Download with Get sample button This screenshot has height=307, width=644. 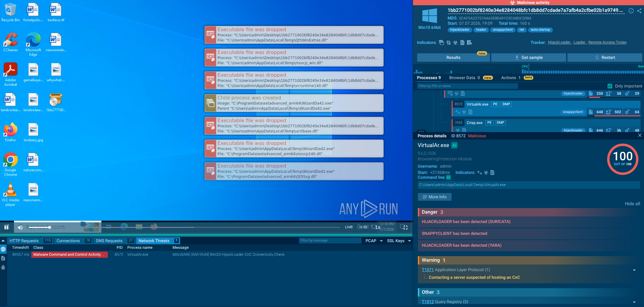point(528,57)
